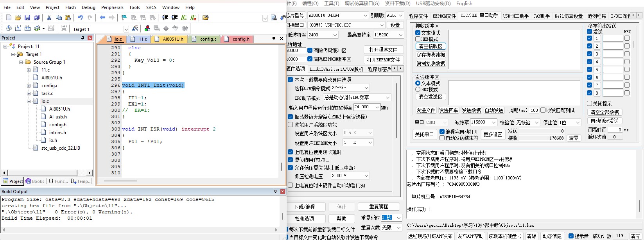Open the Peripherals menu
Screen dimensions: 644x240
click(x=112, y=7)
